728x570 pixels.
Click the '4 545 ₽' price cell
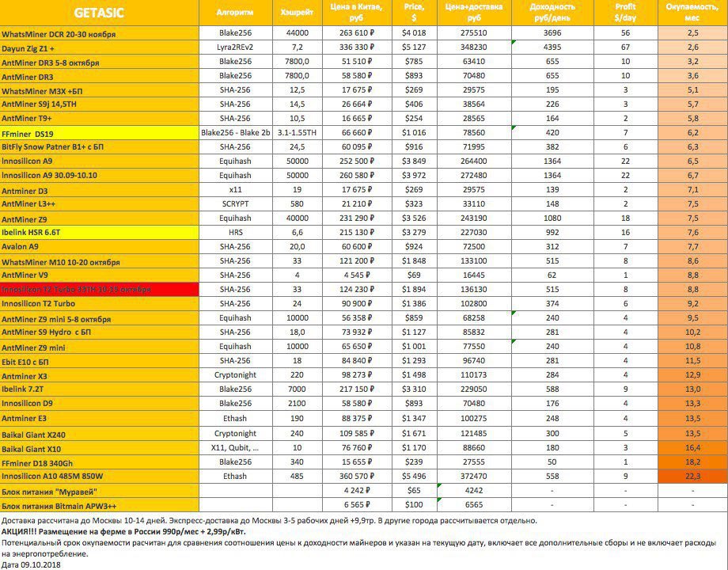pyautogui.click(x=357, y=275)
